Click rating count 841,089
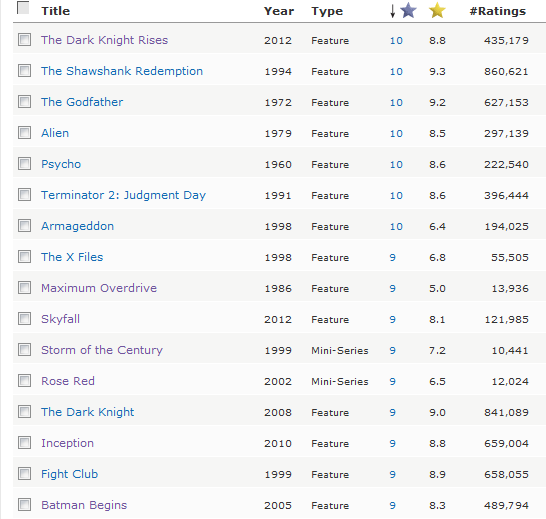Screen dimensions: 546x519 [506, 412]
